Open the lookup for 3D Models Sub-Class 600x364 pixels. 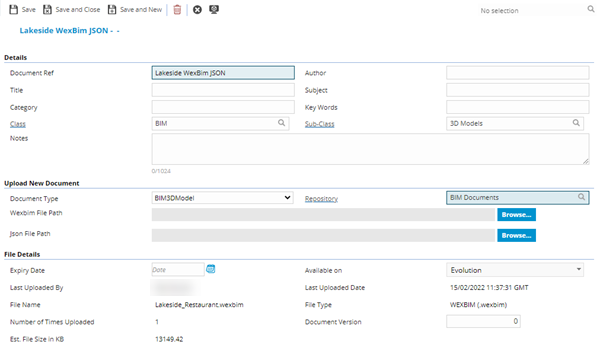576,123
